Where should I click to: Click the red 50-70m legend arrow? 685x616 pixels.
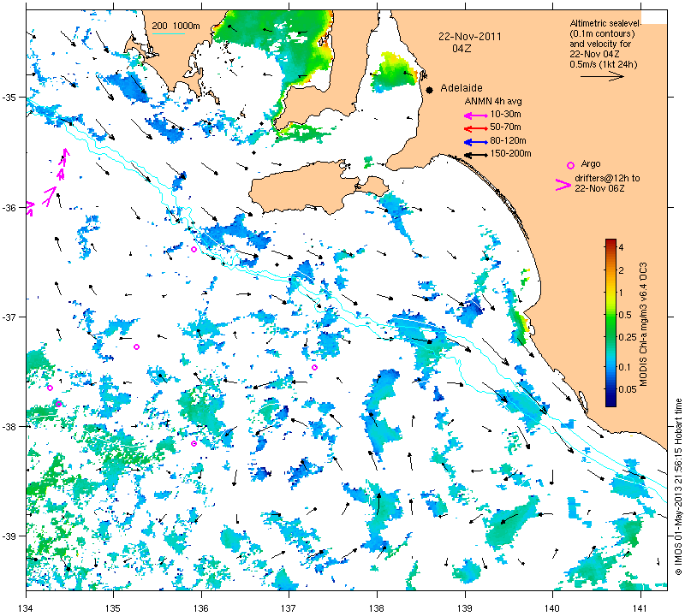click(x=475, y=129)
